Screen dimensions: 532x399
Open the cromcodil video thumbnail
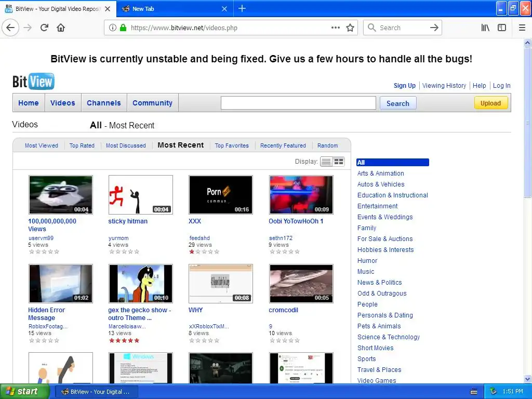(x=301, y=284)
